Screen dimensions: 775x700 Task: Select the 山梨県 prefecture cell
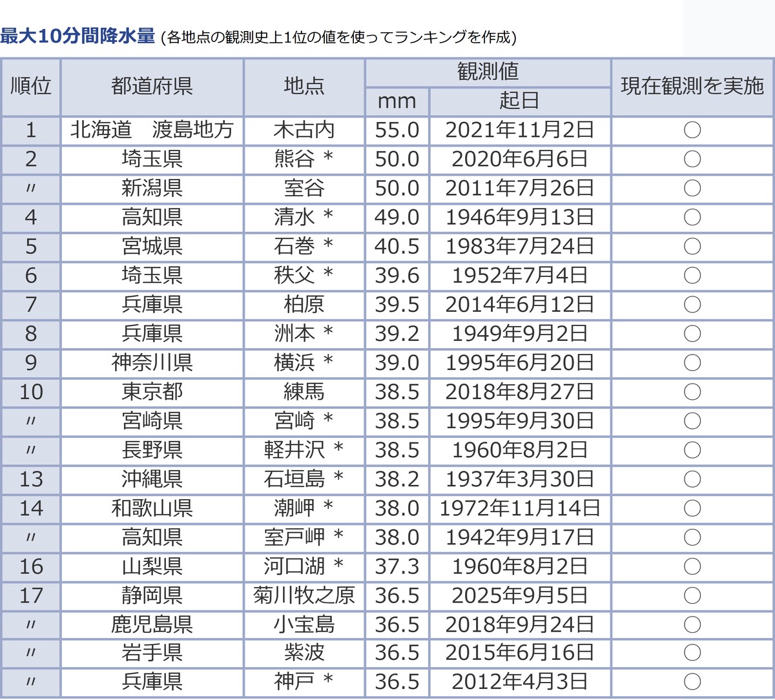152,566
